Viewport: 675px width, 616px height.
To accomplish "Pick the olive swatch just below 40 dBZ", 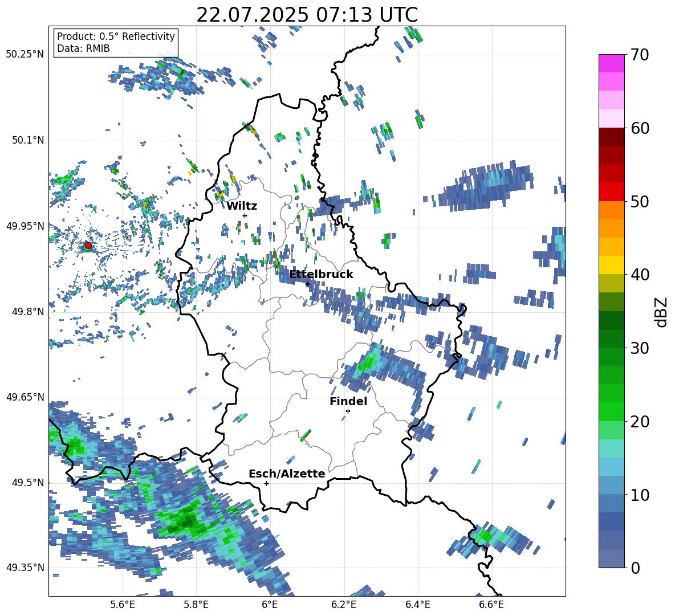I will (611, 283).
